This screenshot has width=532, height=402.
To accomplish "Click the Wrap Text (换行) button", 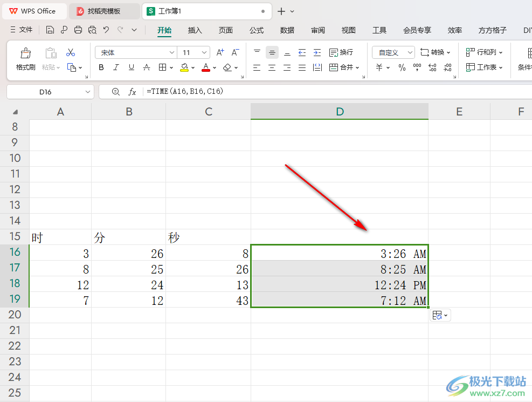I will tap(341, 52).
